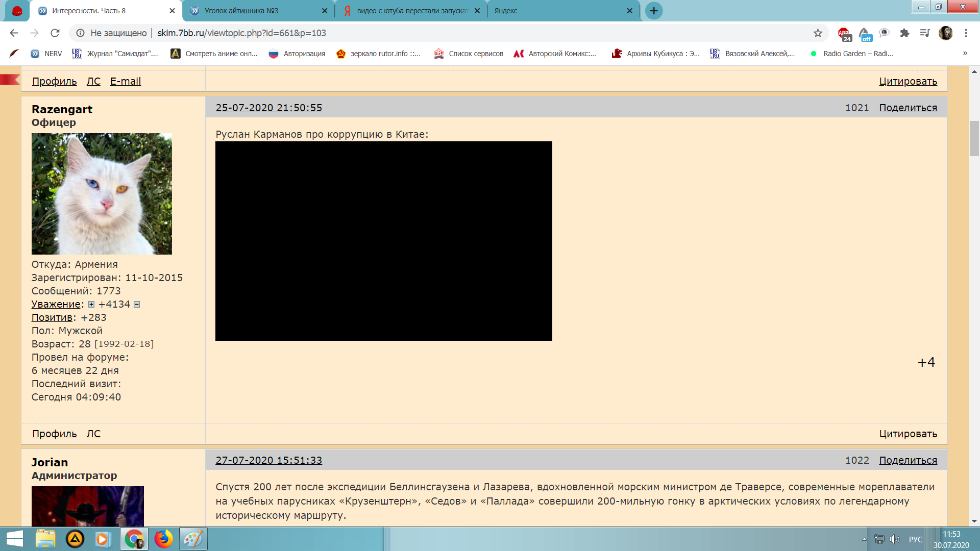Open the 'Позитив' link for Razengart
The width and height of the screenshot is (980, 551).
tap(52, 317)
